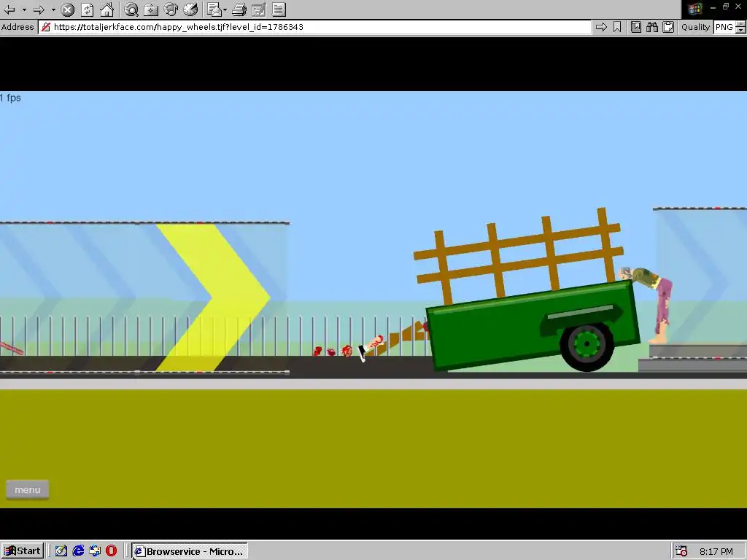The width and height of the screenshot is (747, 560).
Task: Go back with the Back arrow
Action: click(x=9, y=9)
